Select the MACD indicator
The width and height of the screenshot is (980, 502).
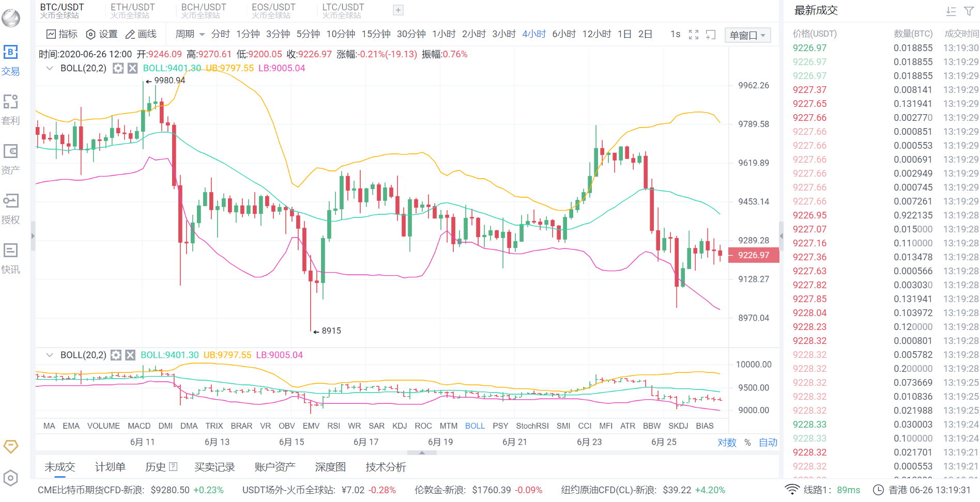[x=139, y=426]
